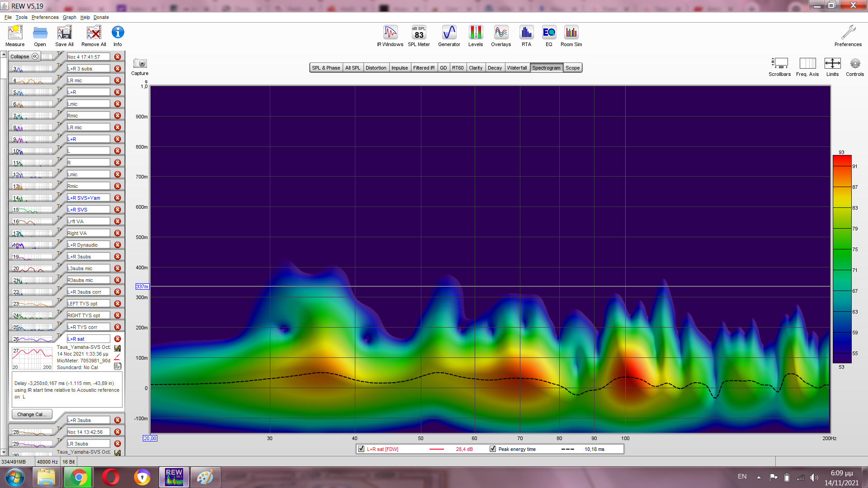Click the Change Cal... button
868x488 pixels.
(x=32, y=414)
